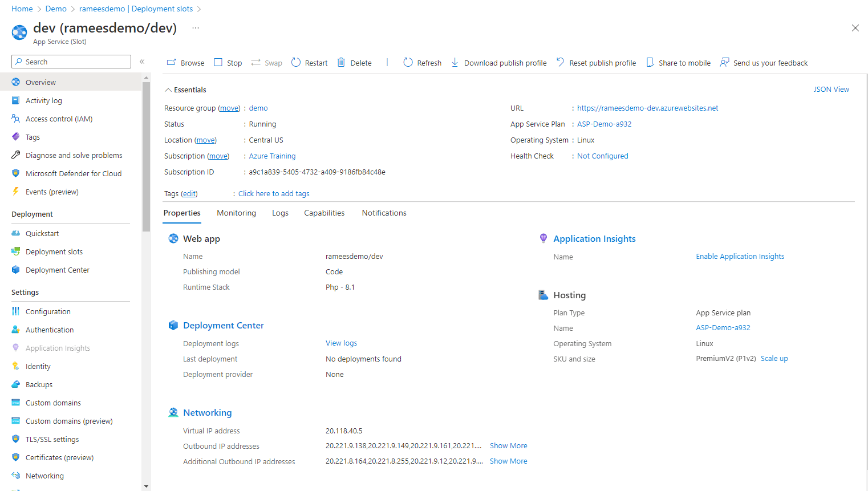Image resolution: width=868 pixels, height=491 pixels.
Task: Switch to the Monitoring tab
Action: (237, 213)
